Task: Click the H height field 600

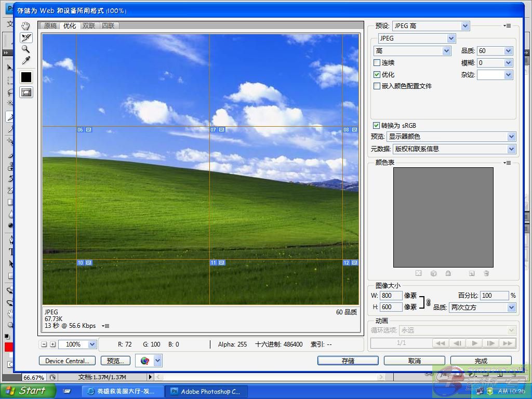Action: pos(391,307)
